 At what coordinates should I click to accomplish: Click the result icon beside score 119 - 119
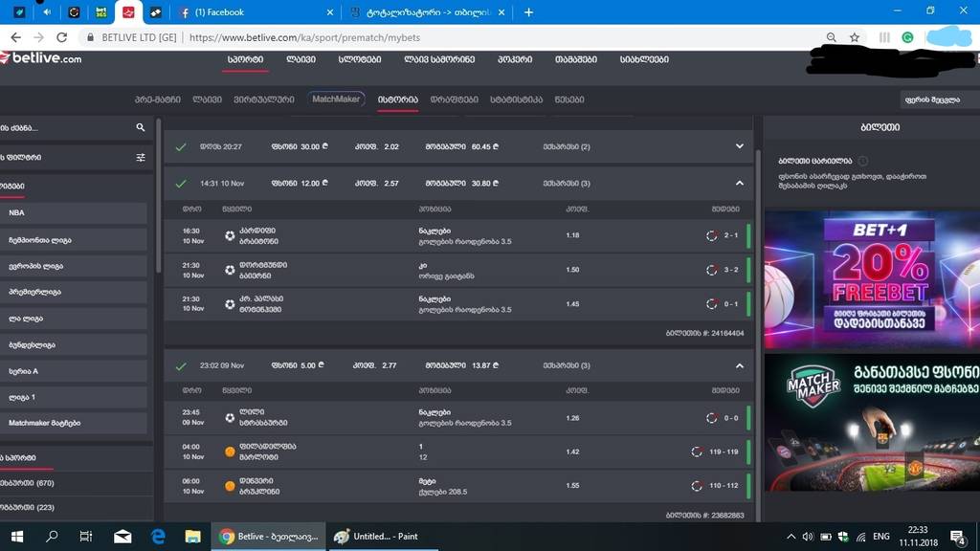coord(697,452)
